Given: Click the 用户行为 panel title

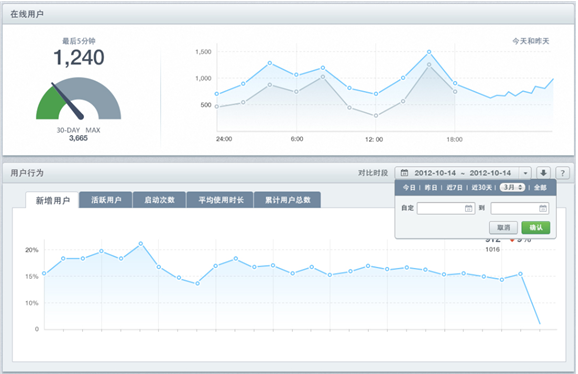Looking at the screenshot, I should tap(27, 173).
